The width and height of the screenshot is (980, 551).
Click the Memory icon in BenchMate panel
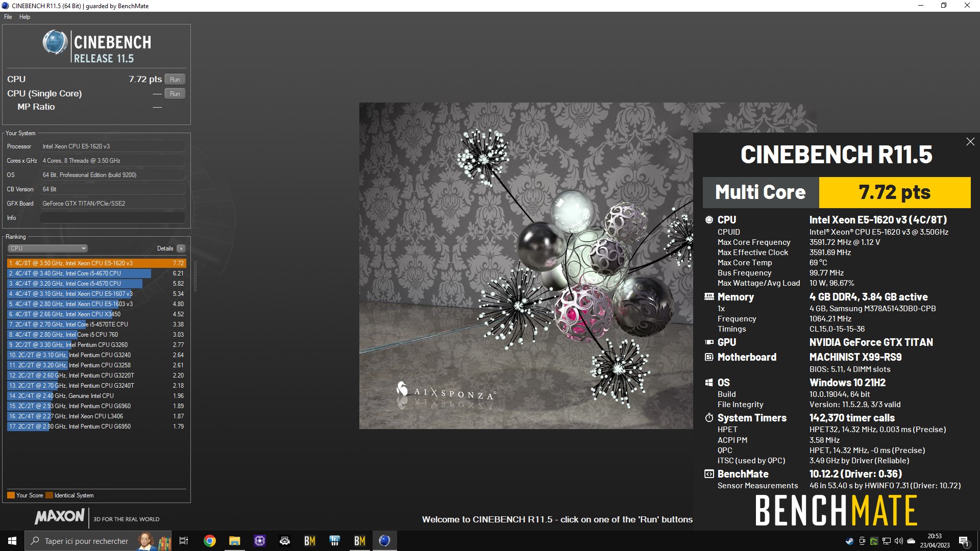click(709, 296)
